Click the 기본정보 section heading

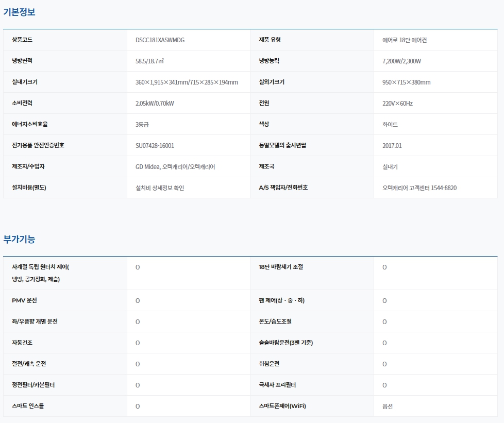coord(19,12)
